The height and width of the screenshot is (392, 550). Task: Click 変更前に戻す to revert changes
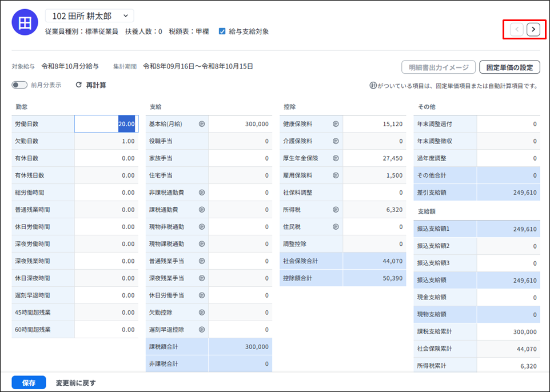click(x=76, y=383)
